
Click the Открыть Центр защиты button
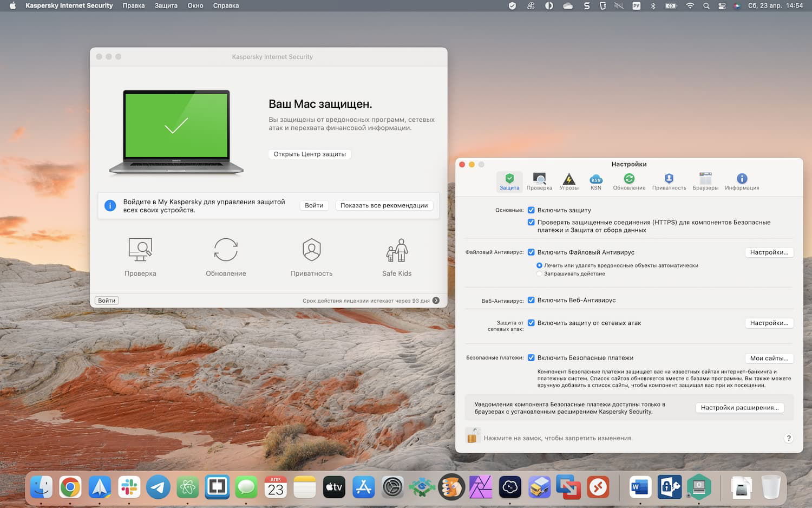pos(309,154)
